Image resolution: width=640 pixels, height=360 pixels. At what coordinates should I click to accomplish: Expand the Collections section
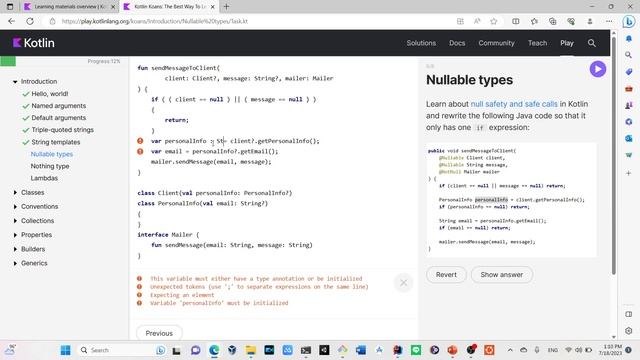click(x=15, y=221)
